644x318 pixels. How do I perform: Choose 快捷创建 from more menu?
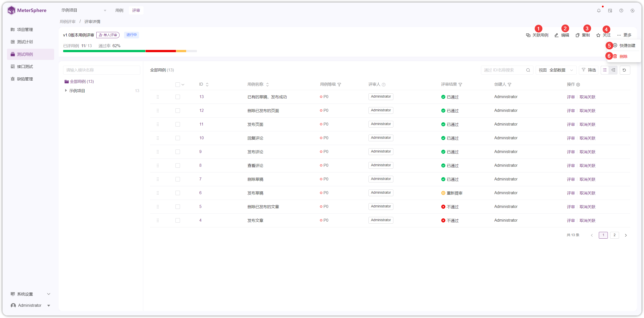[624, 45]
